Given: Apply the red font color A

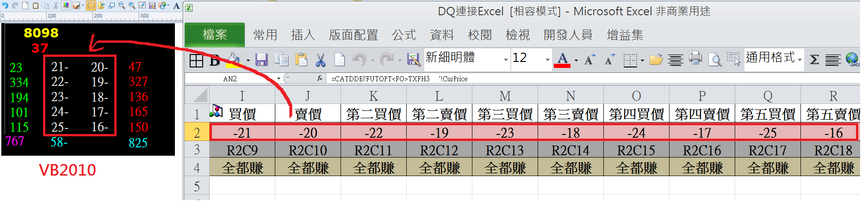Looking at the screenshot, I should pyautogui.click(x=562, y=60).
